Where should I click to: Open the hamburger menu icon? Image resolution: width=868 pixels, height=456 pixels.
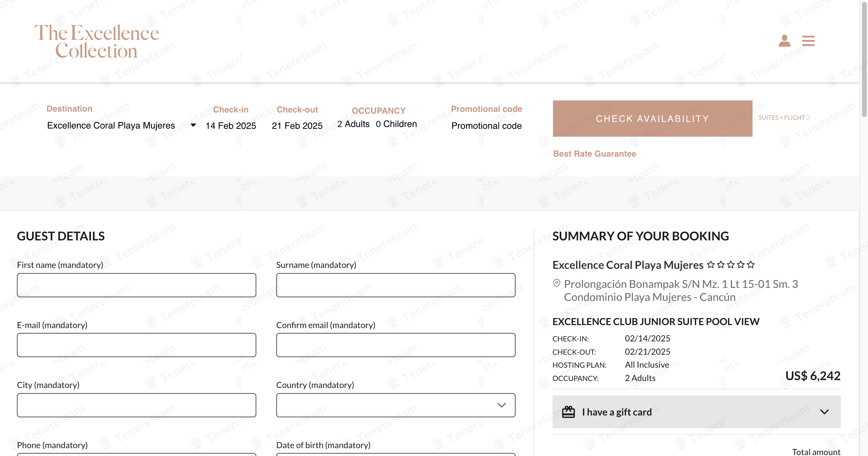tap(808, 41)
